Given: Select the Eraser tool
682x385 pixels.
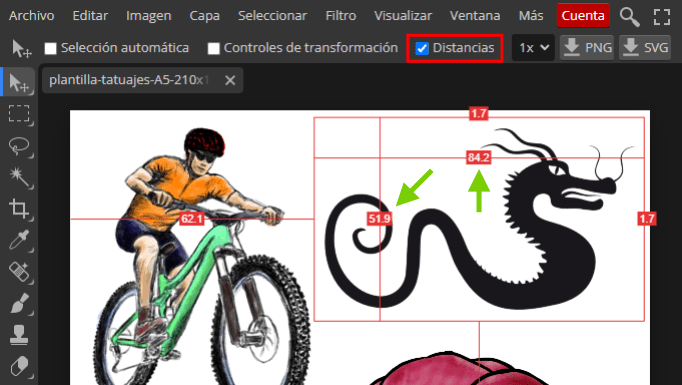Looking at the screenshot, I should 19,366.
